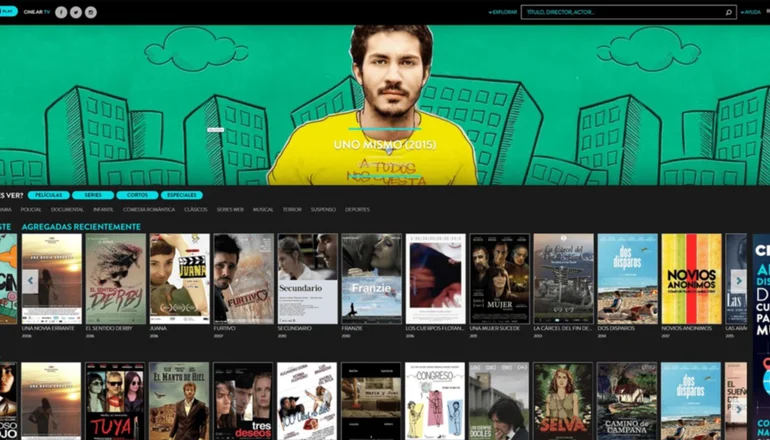This screenshot has height=440, width=770.
Task: Select the Musical genre
Action: tap(263, 210)
